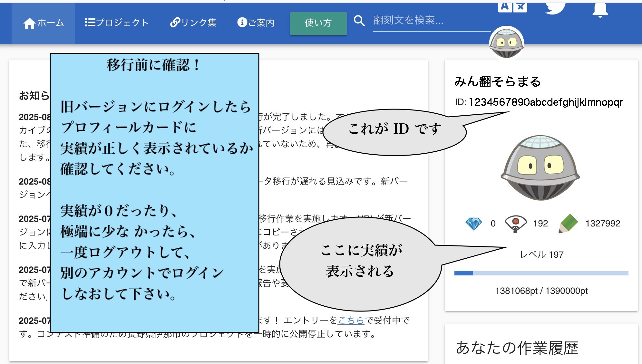
Task: Follow the こちら link in the notice
Action: coord(351,320)
